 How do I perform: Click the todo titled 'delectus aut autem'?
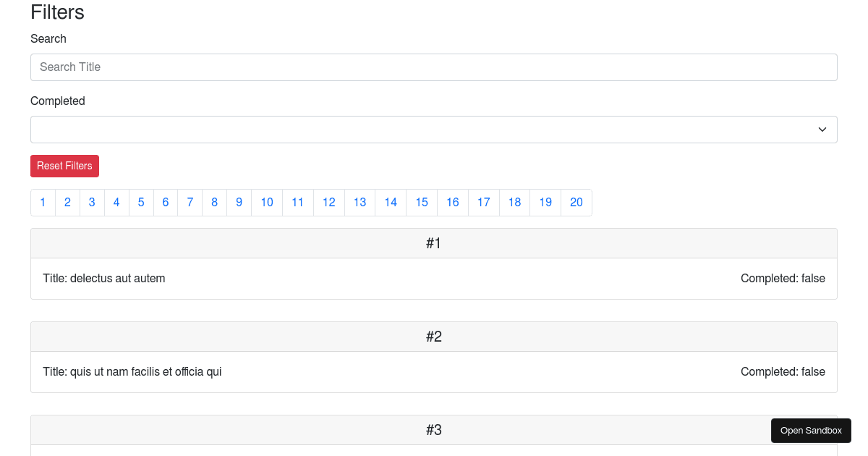coord(103,278)
